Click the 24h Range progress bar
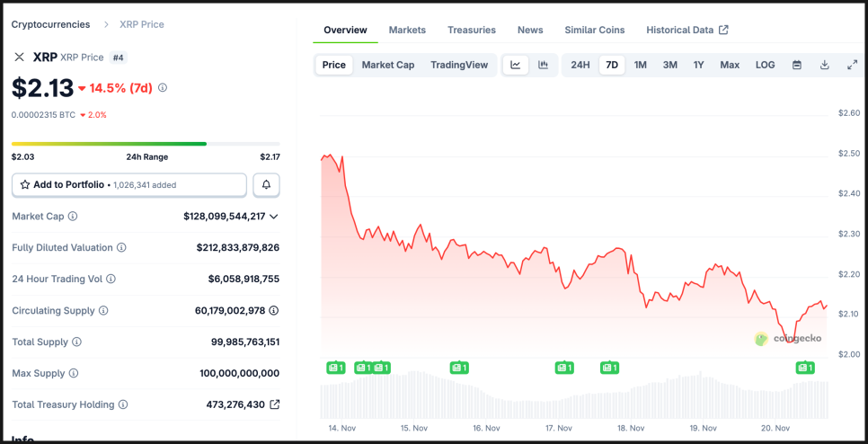Image resolution: width=868 pixels, height=444 pixels. pyautogui.click(x=146, y=144)
